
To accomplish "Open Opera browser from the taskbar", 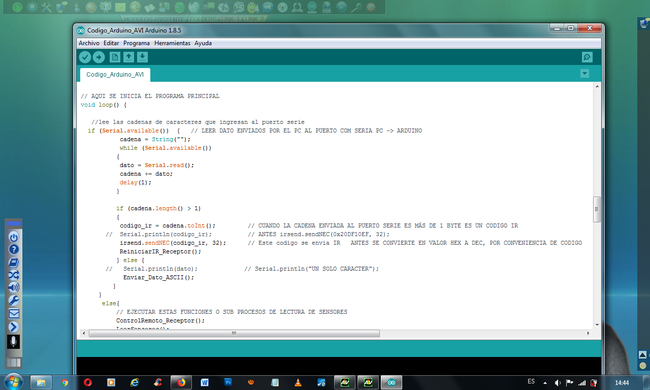I will click(x=87, y=383).
